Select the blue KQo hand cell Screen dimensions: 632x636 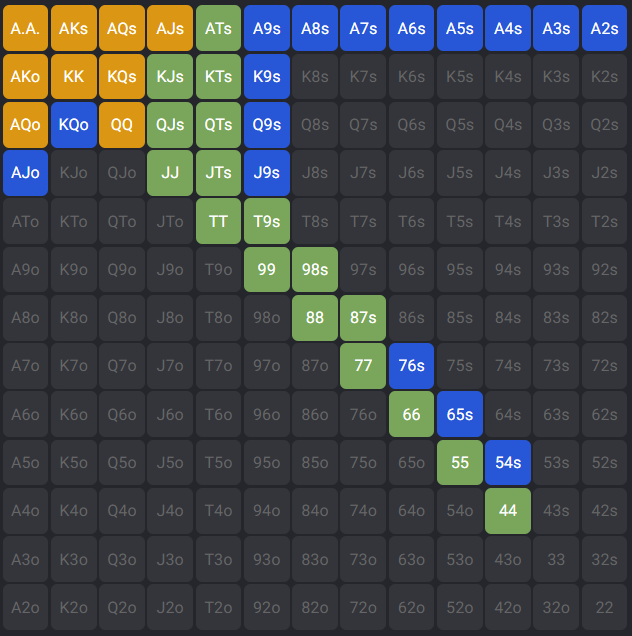73,124
